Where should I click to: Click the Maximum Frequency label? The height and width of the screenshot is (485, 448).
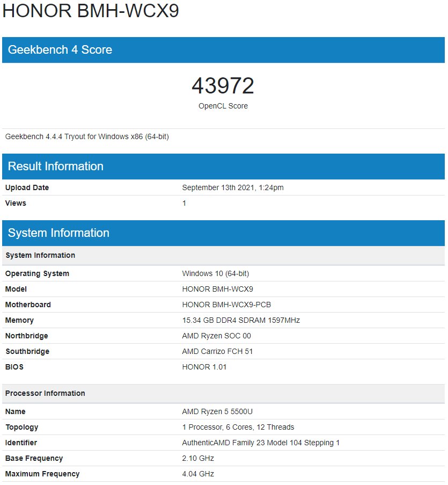[42, 474]
